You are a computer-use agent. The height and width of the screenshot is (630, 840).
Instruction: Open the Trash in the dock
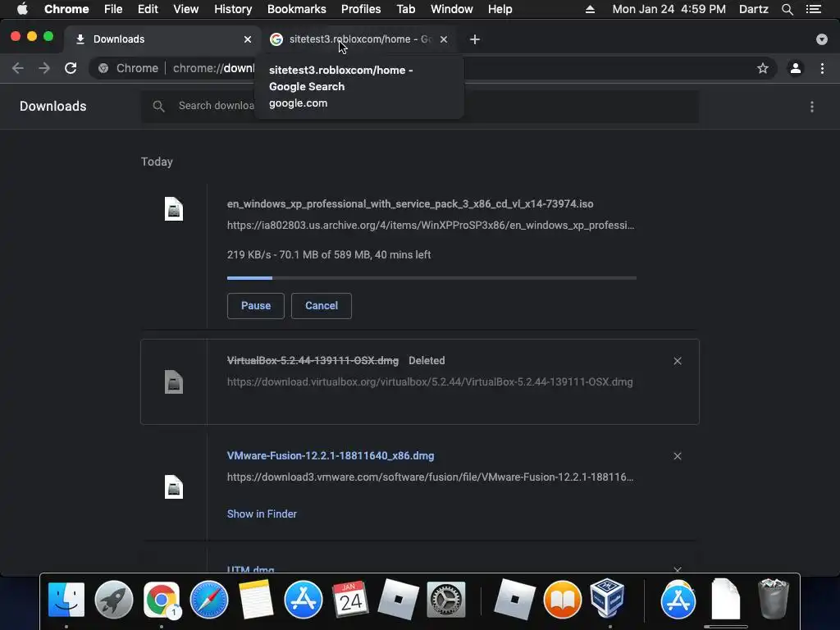coord(773,598)
